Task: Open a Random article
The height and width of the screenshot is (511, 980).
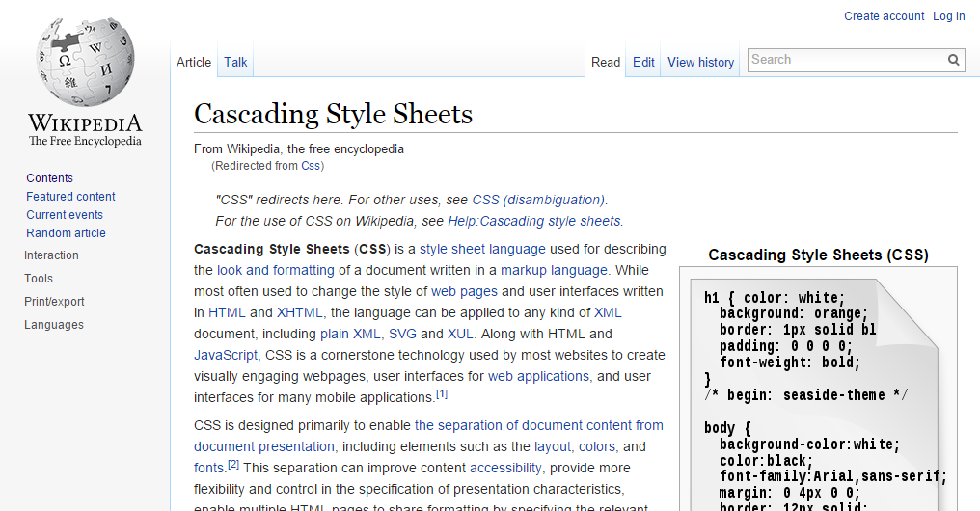Action: tap(66, 232)
